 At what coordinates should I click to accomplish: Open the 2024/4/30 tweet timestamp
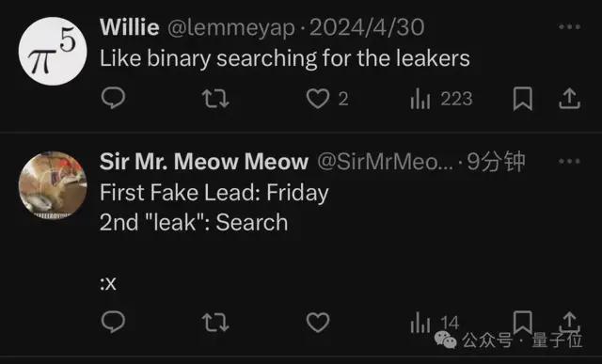click(367, 27)
